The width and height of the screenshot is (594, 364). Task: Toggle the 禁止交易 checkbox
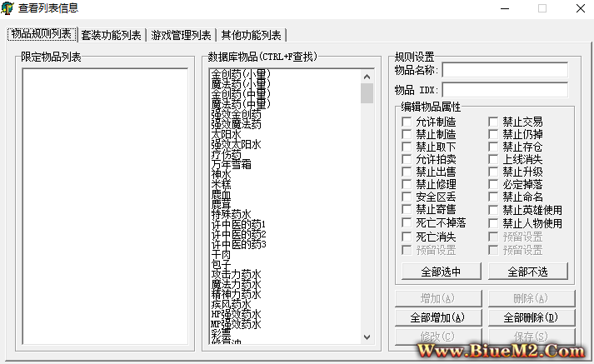point(493,122)
